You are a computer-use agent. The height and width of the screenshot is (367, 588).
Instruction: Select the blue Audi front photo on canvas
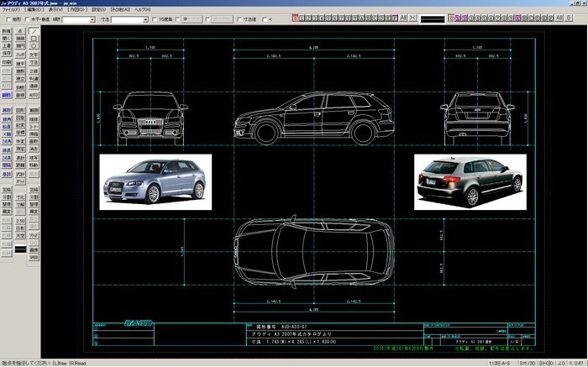pos(155,182)
